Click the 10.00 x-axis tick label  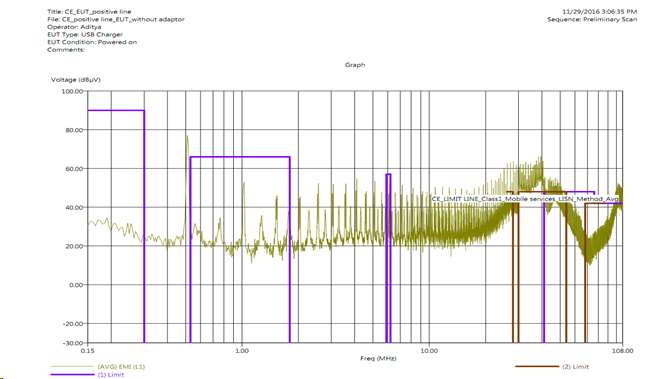point(429,351)
